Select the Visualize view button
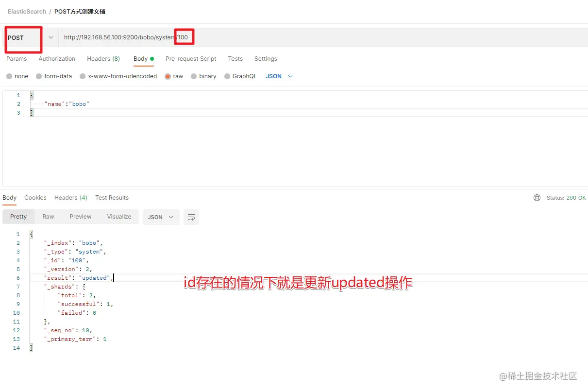588x392 pixels. click(x=119, y=217)
